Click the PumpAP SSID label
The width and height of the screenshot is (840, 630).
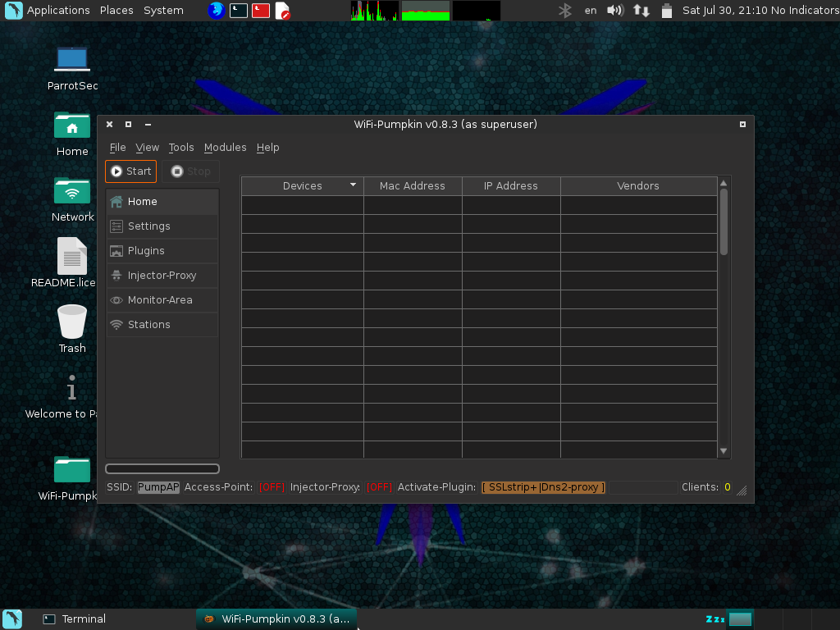[158, 487]
